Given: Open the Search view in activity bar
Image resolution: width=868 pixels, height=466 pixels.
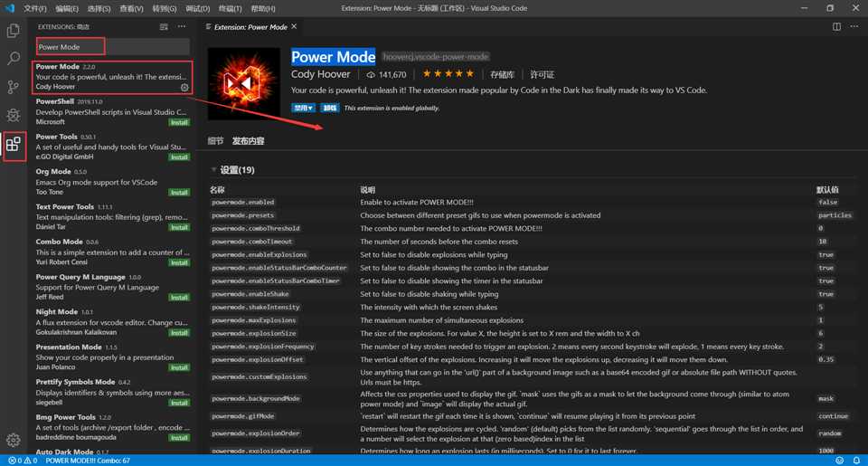Looking at the screenshot, I should click(14, 58).
